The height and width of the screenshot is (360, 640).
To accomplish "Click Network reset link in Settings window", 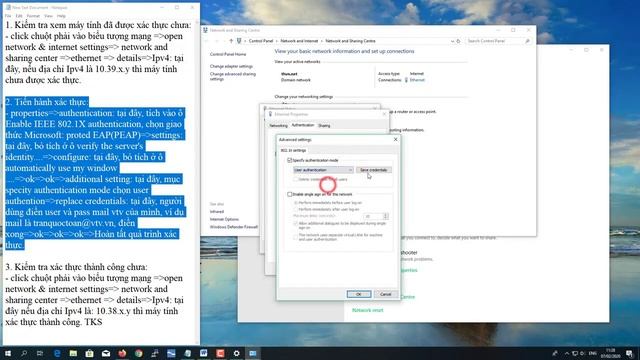I will tap(367, 310).
